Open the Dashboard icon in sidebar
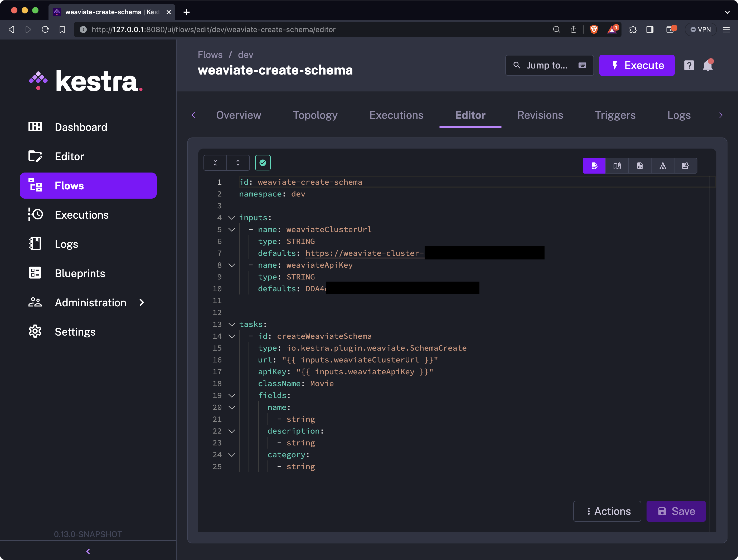Image resolution: width=738 pixels, height=560 pixels. click(x=35, y=127)
